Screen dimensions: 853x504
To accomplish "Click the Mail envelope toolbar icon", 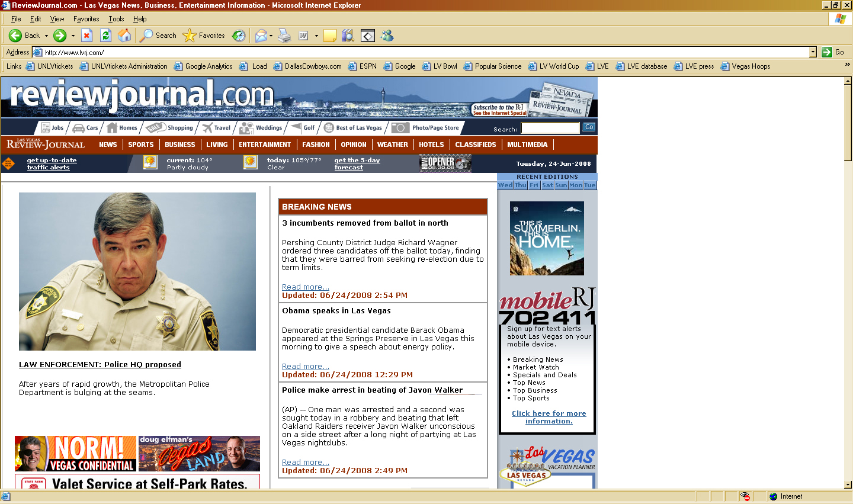I will 261,36.
